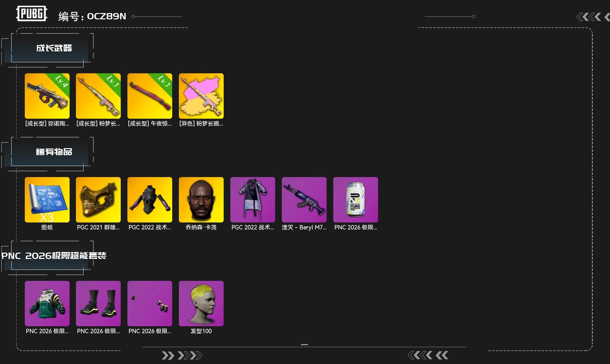Select the 编号: OCZ89N account ID text

[x=92, y=16]
